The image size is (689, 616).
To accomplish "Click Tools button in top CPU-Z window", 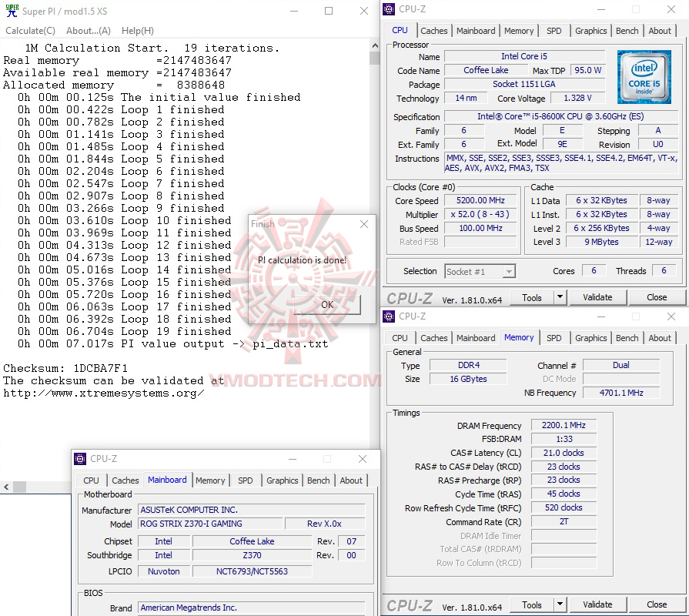I will [x=532, y=297].
